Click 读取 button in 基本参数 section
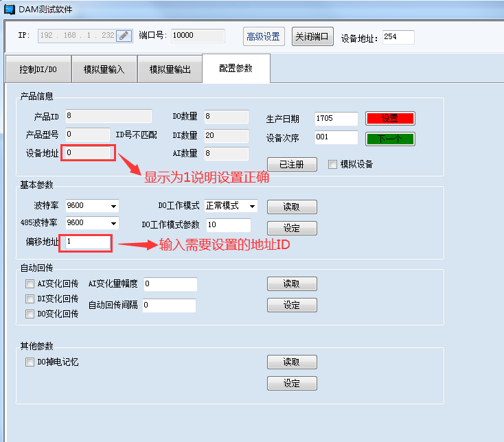 (x=292, y=207)
